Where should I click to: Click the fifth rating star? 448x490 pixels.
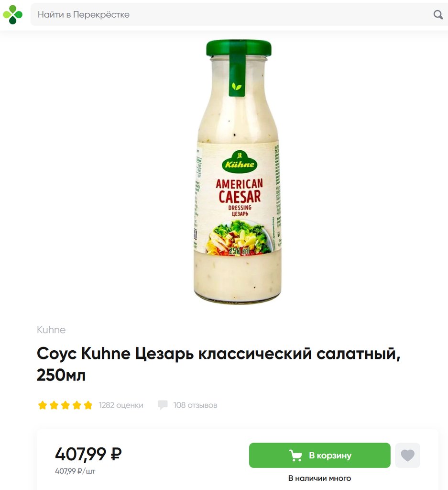88,405
